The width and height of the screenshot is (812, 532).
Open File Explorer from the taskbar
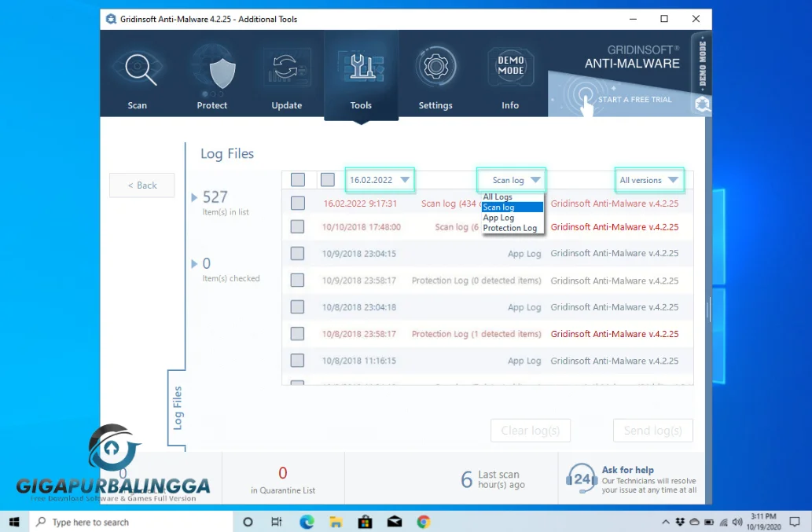pyautogui.click(x=336, y=522)
